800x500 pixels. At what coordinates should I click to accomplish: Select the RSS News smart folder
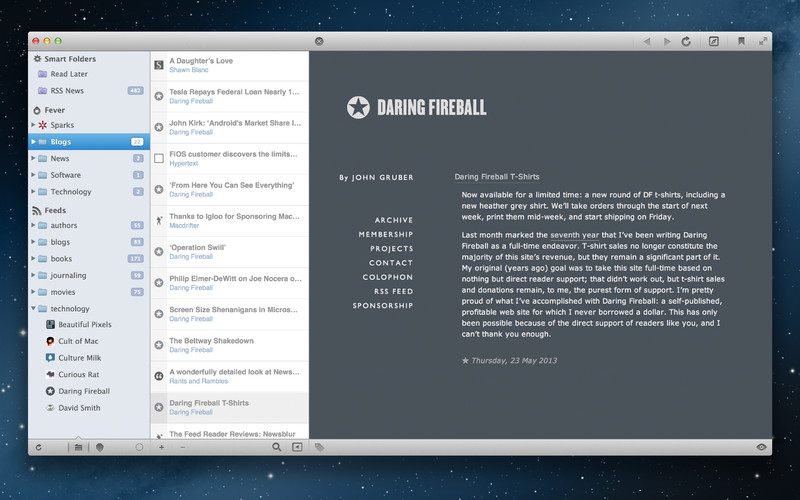pyautogui.click(x=89, y=91)
